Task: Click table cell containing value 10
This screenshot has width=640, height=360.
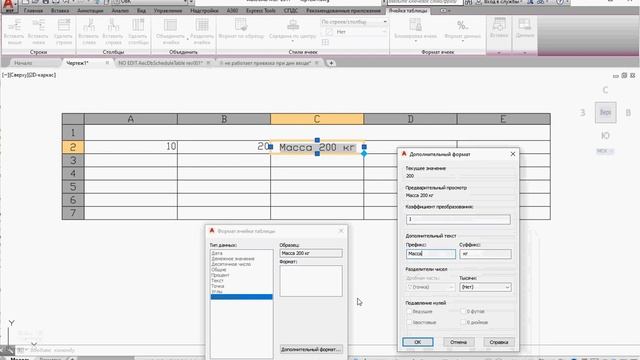Action: [x=131, y=147]
